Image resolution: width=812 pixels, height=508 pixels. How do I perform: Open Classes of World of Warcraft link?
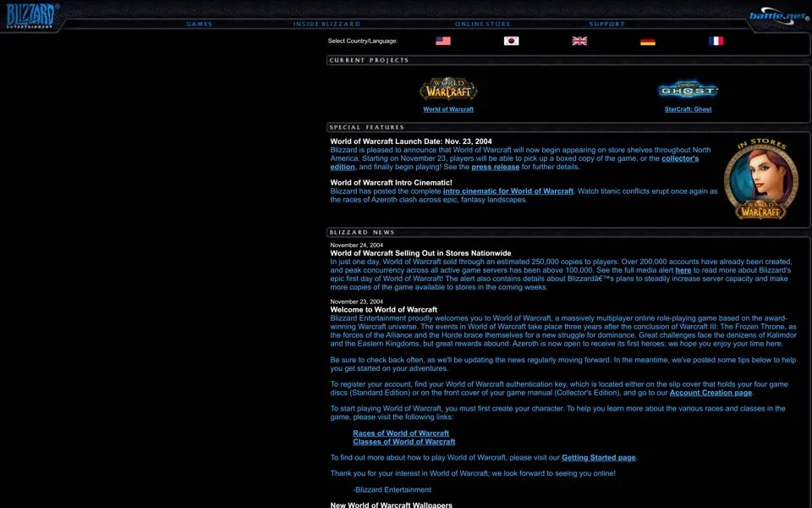tap(404, 442)
